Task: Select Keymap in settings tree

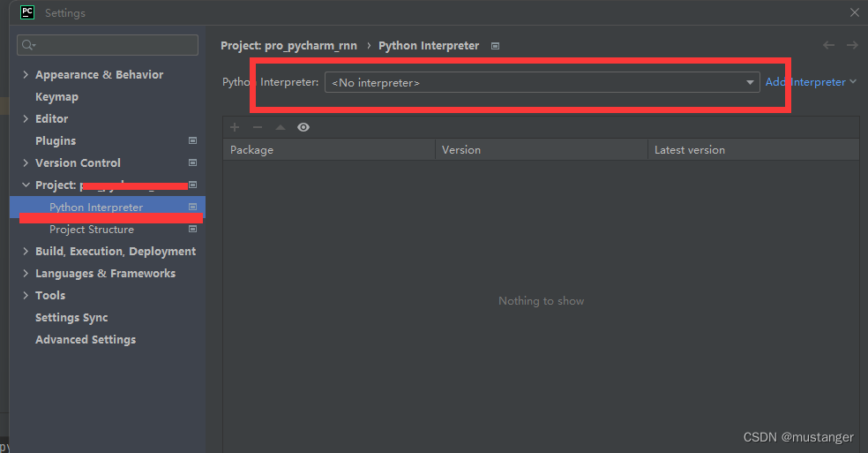Action: tap(57, 97)
